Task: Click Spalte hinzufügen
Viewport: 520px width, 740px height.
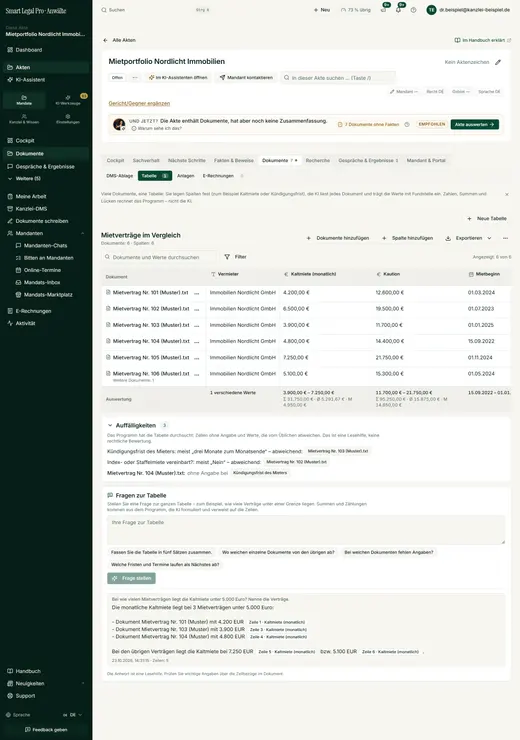Action: (x=407, y=238)
